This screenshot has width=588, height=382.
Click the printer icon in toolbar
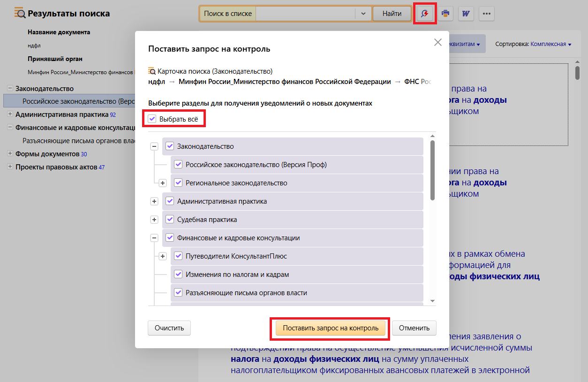click(445, 14)
